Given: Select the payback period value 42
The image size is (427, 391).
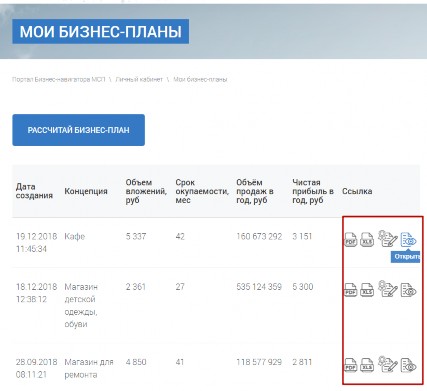Looking at the screenshot, I should coord(180,237).
